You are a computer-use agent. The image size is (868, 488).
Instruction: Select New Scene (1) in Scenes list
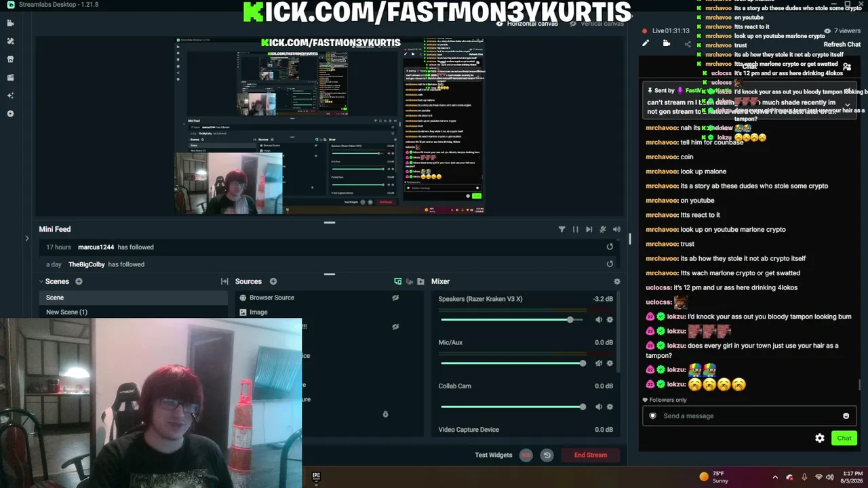(133, 312)
